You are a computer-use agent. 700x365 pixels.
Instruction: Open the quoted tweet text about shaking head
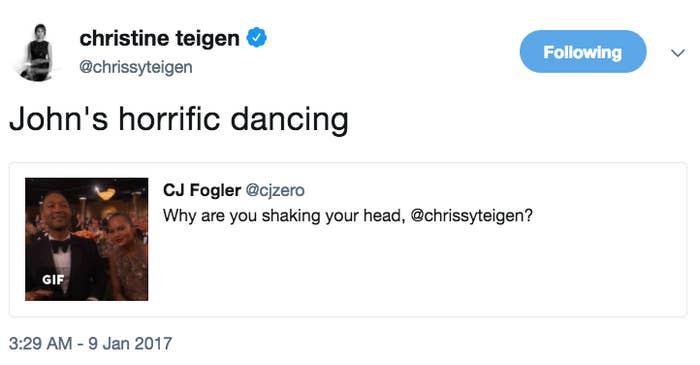[x=348, y=216]
